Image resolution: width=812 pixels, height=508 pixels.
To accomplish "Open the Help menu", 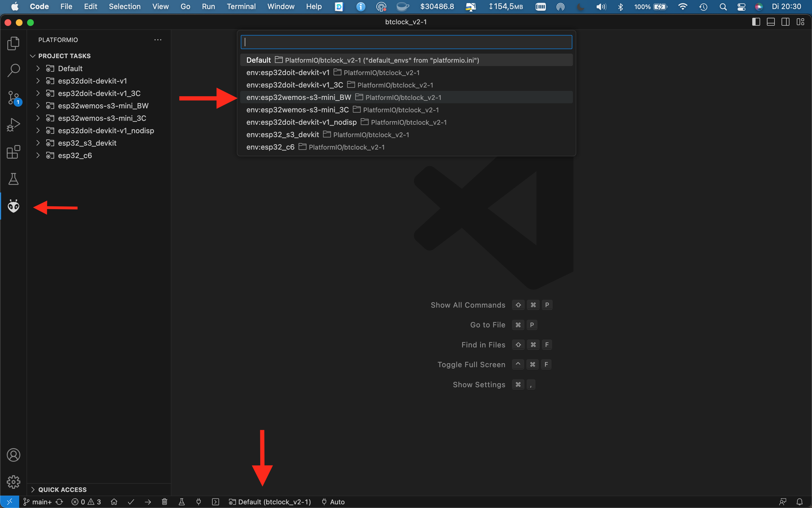I will pos(314,7).
